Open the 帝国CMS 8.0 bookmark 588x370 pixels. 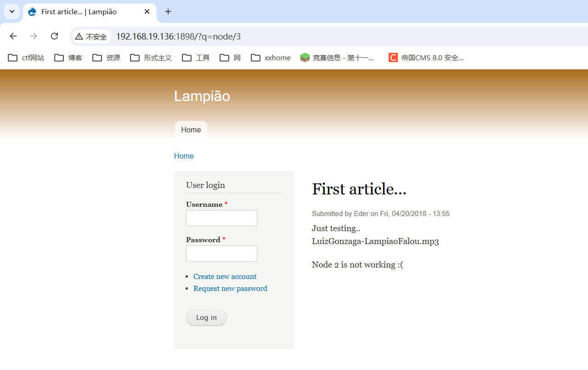pos(426,58)
